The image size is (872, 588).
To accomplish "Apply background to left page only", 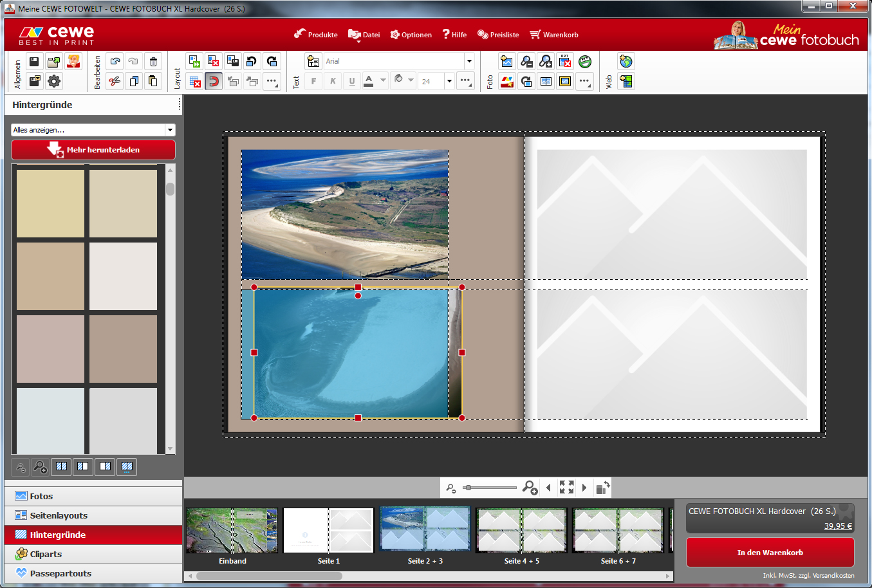I will pos(83,466).
